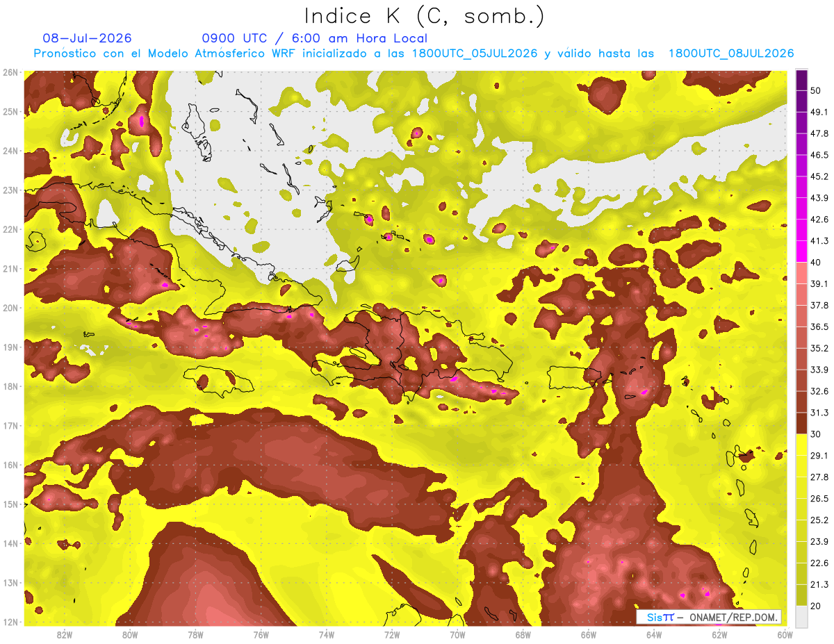Click the "1800UTC_08JUL2026" valid-until timestamp
Screen dimensions: 834x644
point(731,53)
